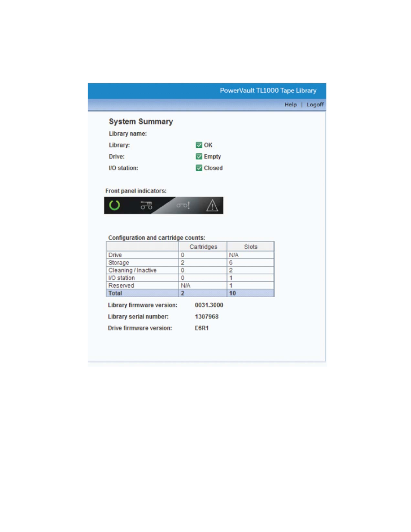411x532 pixels.
Task: Click the green Drive Empty status check
Action: 199,156
